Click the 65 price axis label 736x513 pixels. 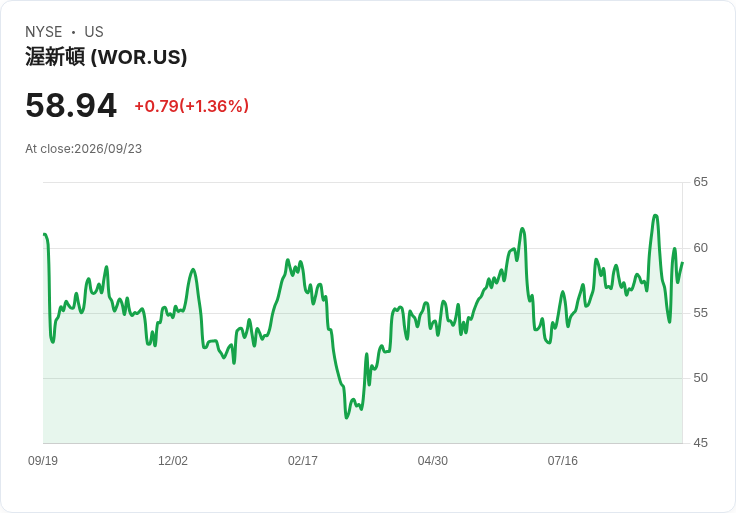coord(700,182)
